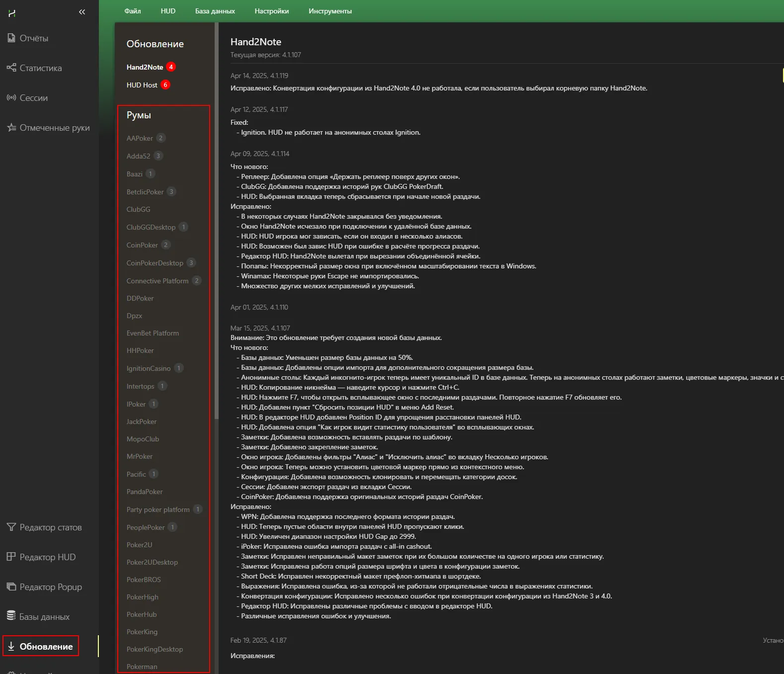Open the Файл menu
This screenshot has width=784, height=674.
click(x=133, y=11)
